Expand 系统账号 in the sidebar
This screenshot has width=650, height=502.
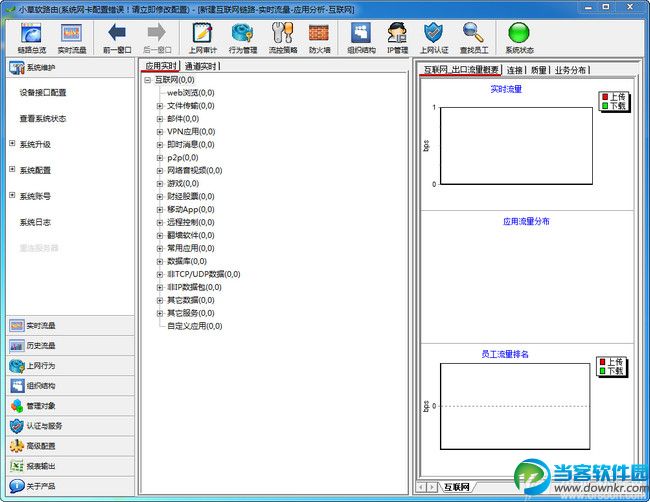[x=12, y=195]
